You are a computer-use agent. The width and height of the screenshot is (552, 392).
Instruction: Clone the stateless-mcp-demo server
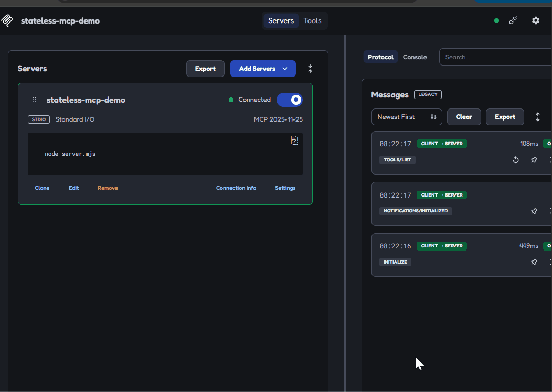[42, 188]
